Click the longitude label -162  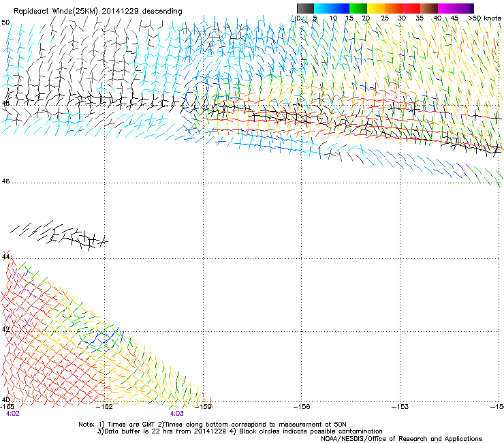(x=105, y=407)
